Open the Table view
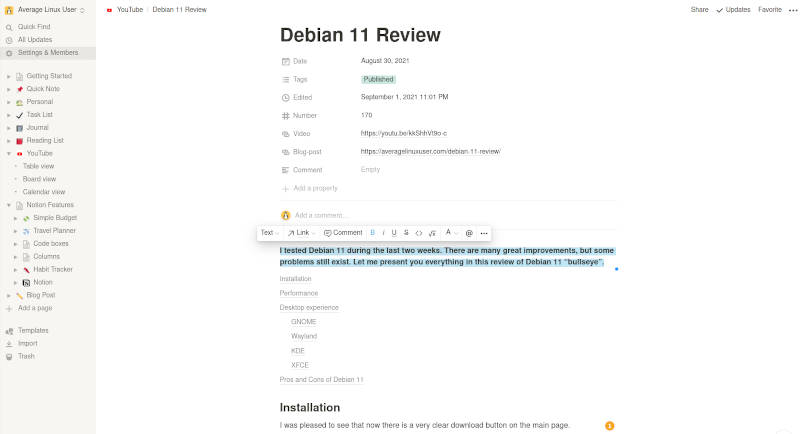800x434 pixels. point(38,166)
